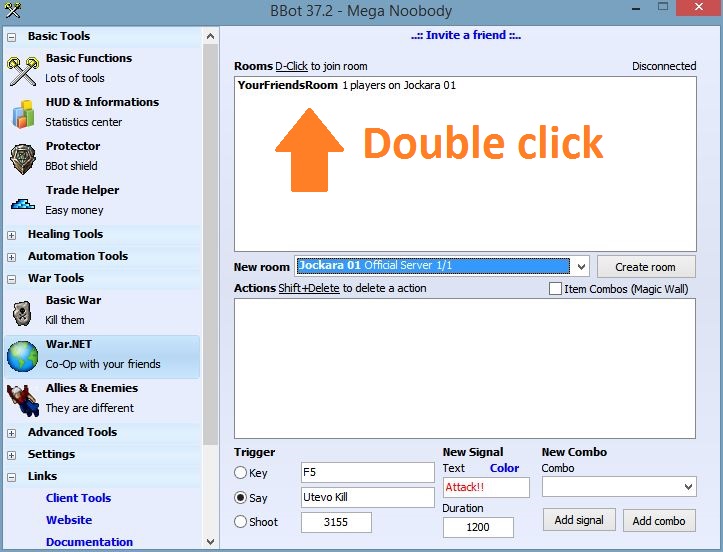Select the Basic War skull icon

(x=22, y=312)
